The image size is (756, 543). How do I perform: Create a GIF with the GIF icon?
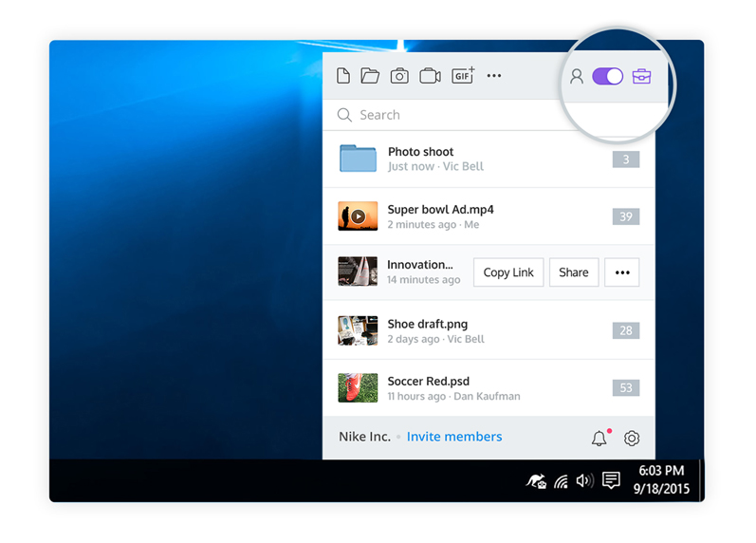pyautogui.click(x=463, y=76)
